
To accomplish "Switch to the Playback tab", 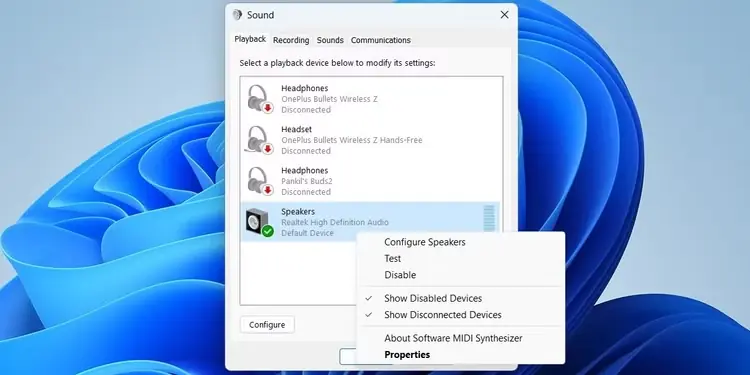I will tap(250, 40).
